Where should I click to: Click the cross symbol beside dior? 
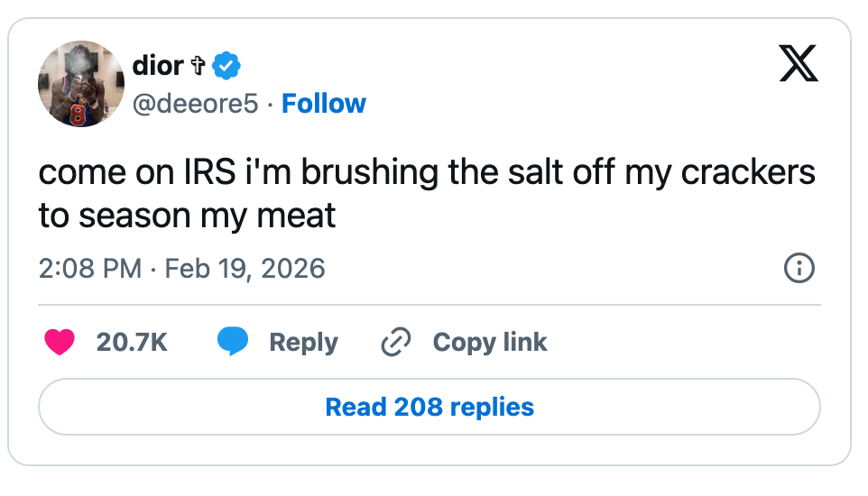[199, 66]
